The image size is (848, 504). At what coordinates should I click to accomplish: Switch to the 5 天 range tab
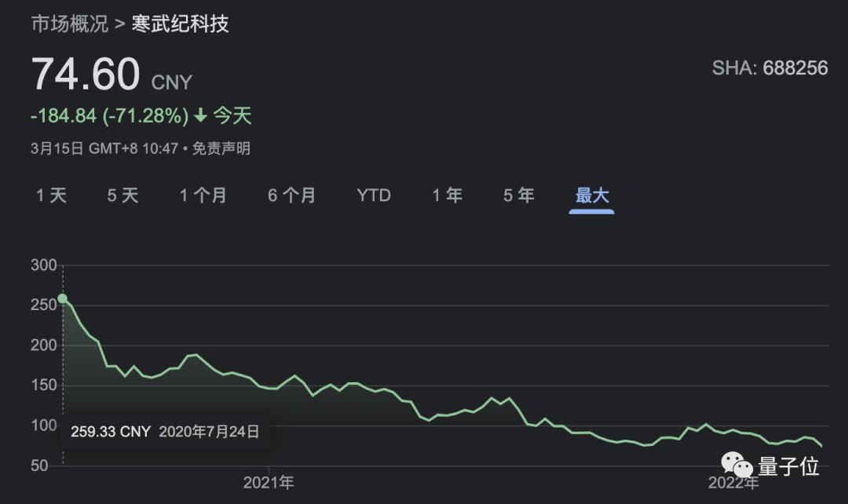pyautogui.click(x=122, y=195)
